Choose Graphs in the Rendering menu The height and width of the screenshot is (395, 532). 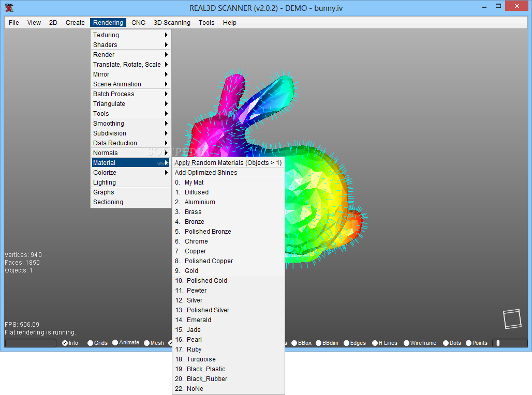coord(130,192)
